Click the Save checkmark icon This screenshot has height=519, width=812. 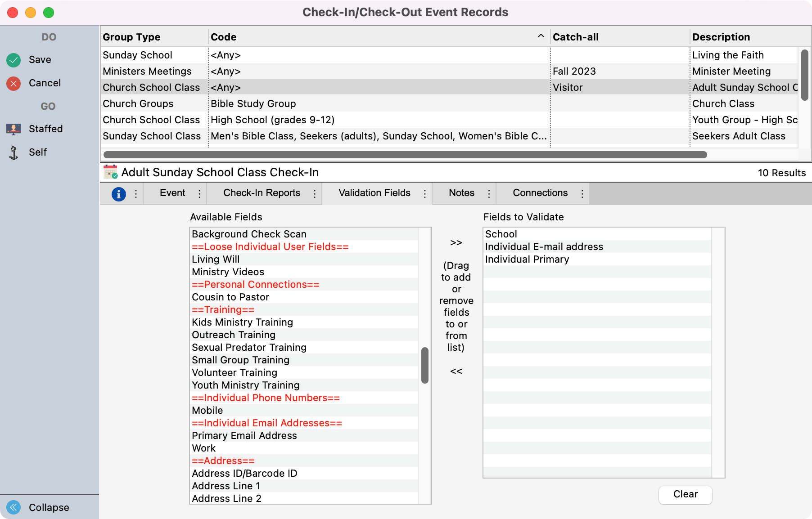click(x=13, y=59)
